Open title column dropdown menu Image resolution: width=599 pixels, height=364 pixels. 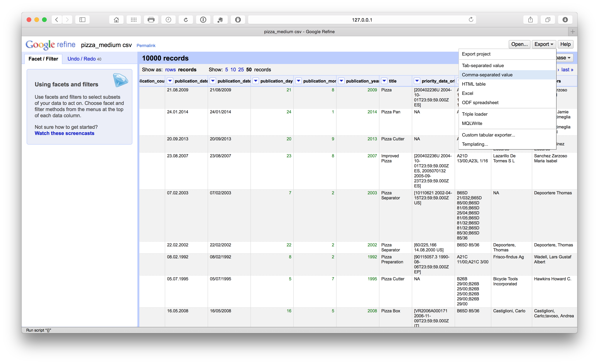tap(384, 81)
